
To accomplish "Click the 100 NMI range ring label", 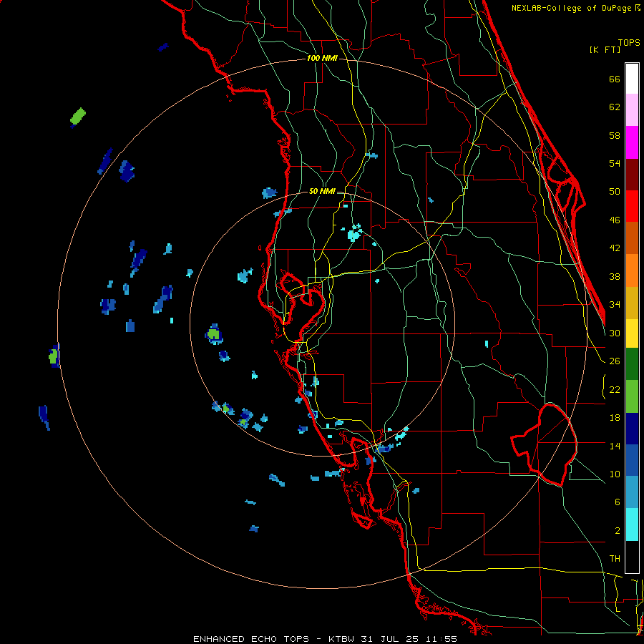I will (322, 59).
